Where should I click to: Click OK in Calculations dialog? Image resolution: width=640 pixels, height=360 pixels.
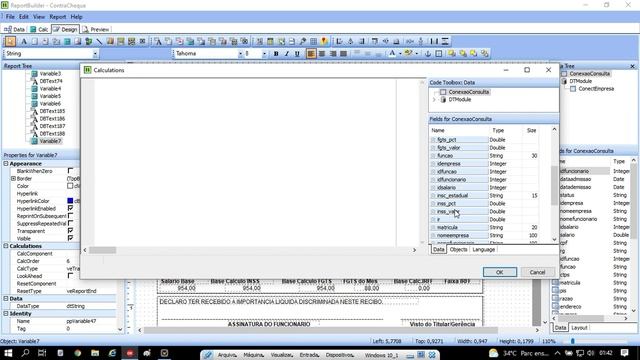(x=500, y=272)
